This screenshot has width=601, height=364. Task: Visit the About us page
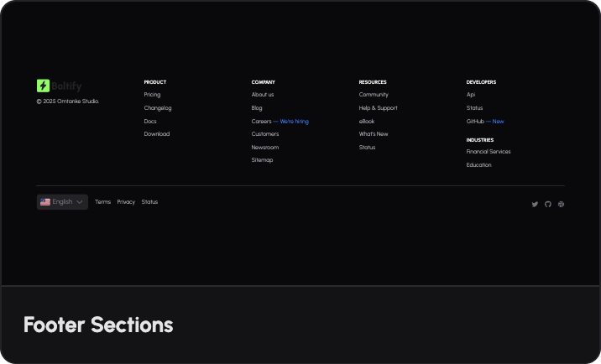[262, 95]
